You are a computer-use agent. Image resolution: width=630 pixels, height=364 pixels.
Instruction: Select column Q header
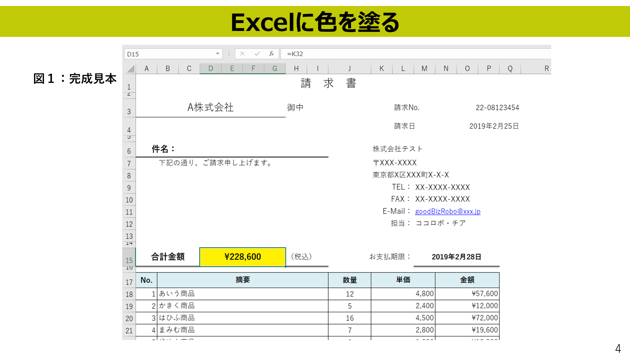pyautogui.click(x=510, y=69)
